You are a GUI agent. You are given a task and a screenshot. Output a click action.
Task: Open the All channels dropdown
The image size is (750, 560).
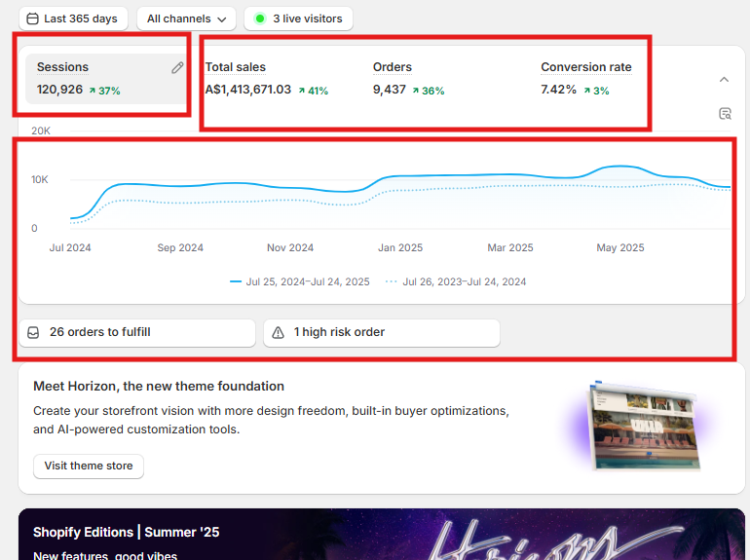pyautogui.click(x=186, y=19)
